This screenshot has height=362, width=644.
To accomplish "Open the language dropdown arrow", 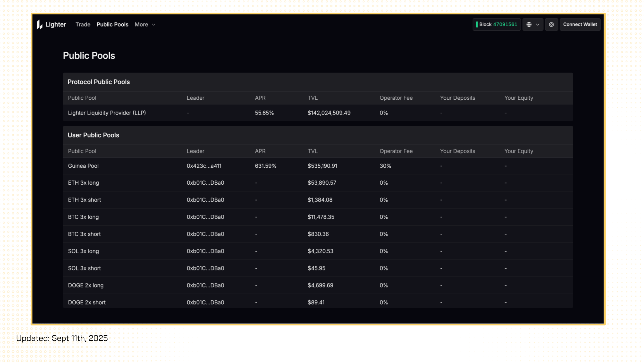I will tap(538, 25).
